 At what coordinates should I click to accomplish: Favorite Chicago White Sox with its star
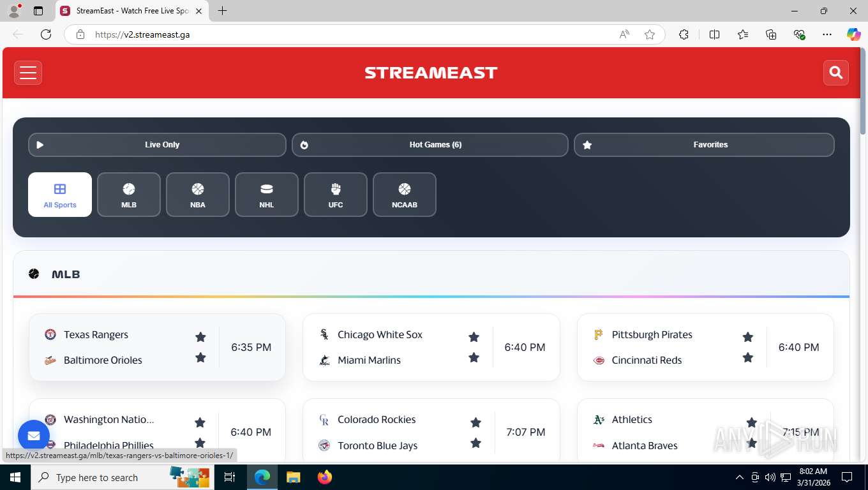coord(474,337)
